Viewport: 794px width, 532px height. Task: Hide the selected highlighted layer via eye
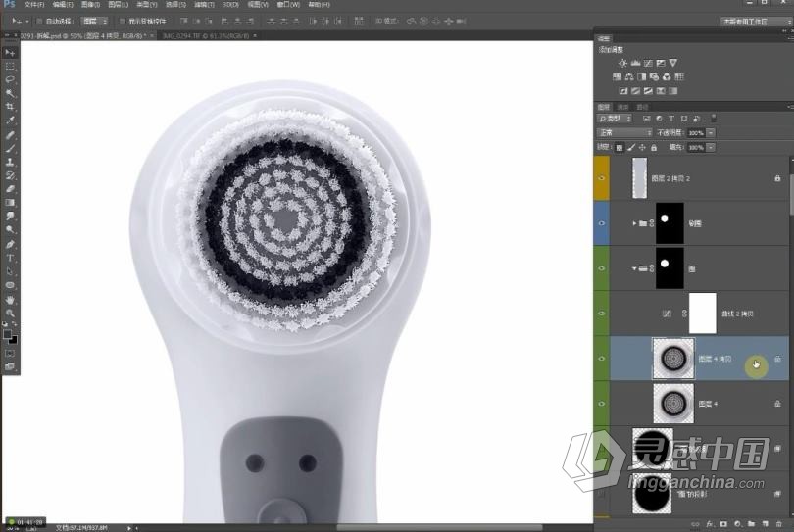602,359
